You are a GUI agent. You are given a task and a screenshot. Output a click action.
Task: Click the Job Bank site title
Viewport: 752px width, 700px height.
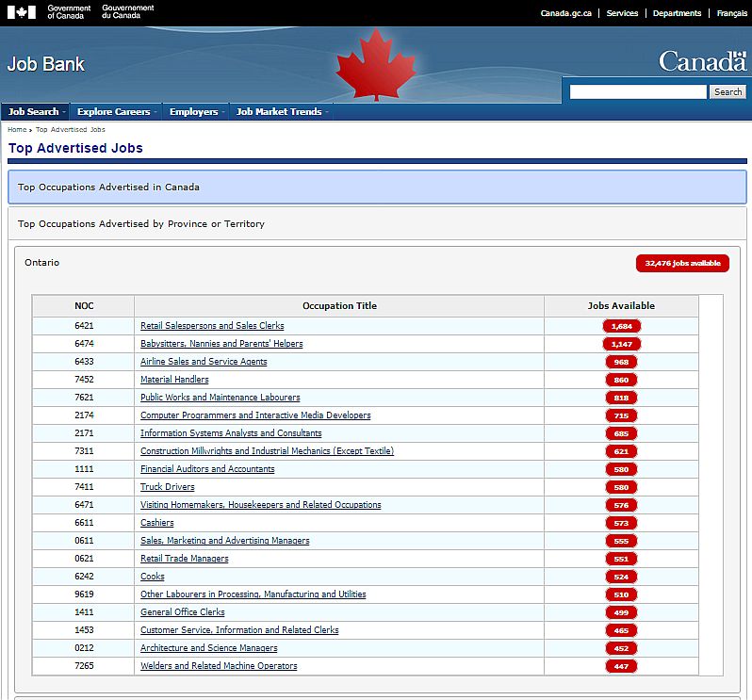[x=46, y=64]
